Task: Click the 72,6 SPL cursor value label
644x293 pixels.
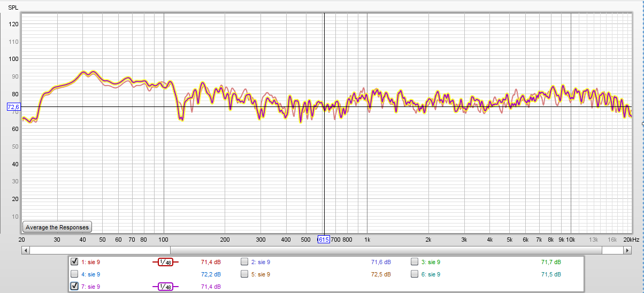Action: click(x=13, y=107)
